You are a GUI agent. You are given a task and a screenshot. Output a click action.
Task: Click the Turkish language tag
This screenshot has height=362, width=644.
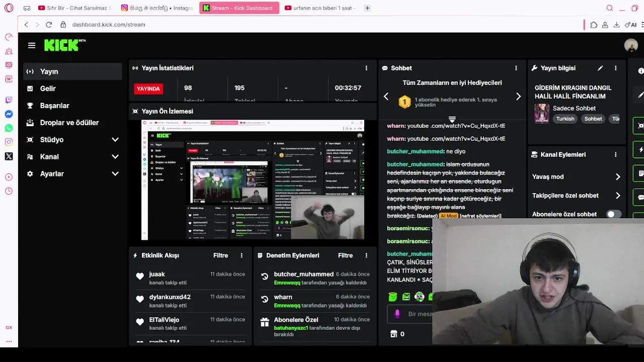(x=565, y=119)
